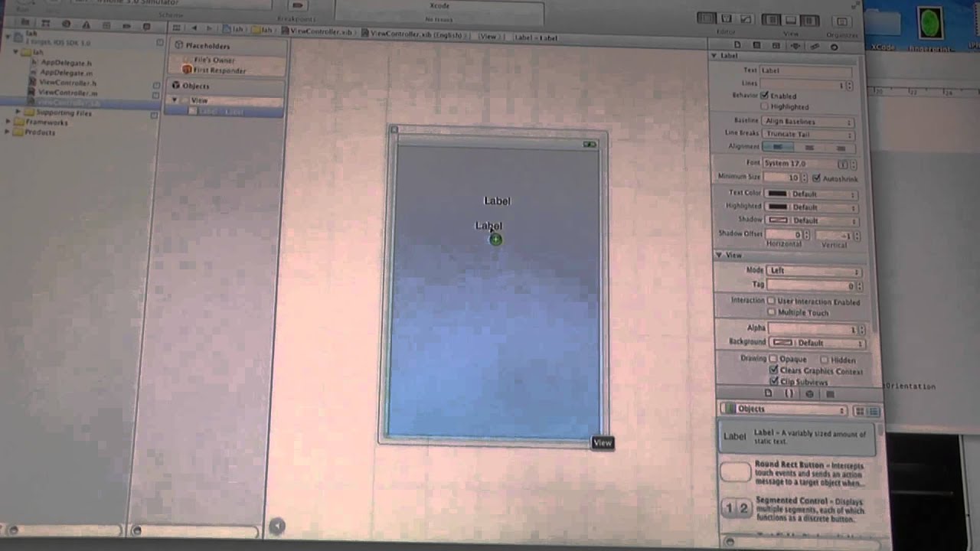Toggle the Opaque drawing checkbox
Image resolution: width=980 pixels, height=551 pixels.
pyautogui.click(x=773, y=359)
